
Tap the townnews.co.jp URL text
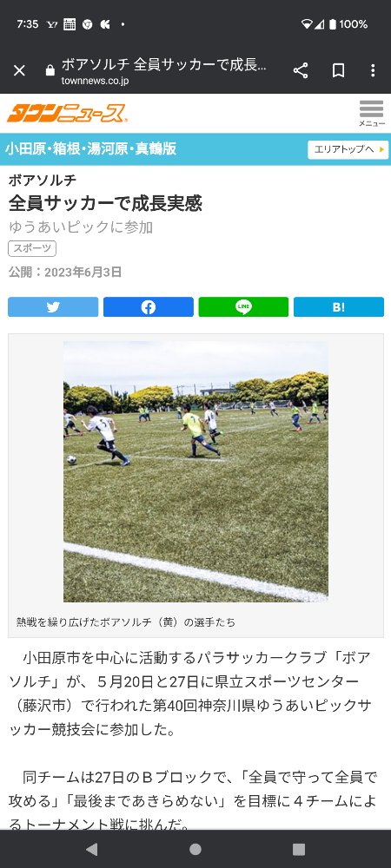point(96,81)
